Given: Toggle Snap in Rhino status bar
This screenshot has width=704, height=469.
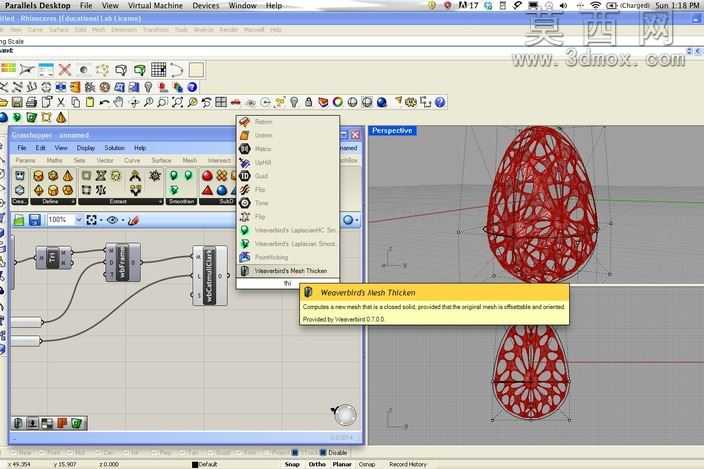Looking at the screenshot, I should click(x=292, y=465).
